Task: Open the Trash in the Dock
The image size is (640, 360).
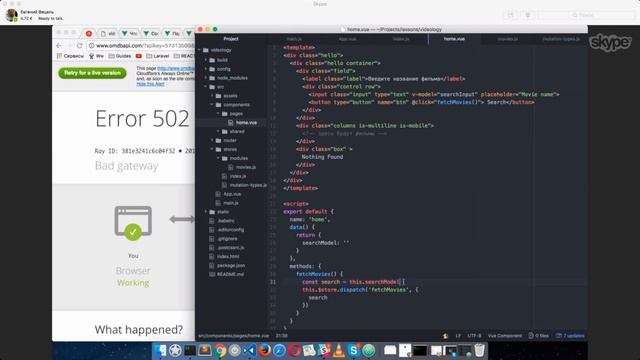Action: tap(480, 350)
